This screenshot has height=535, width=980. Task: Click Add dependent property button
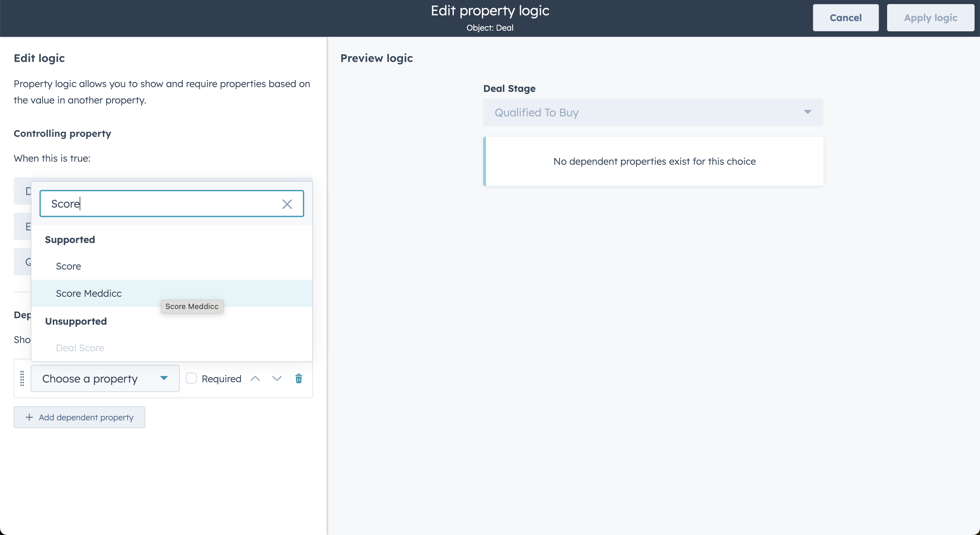(x=80, y=418)
